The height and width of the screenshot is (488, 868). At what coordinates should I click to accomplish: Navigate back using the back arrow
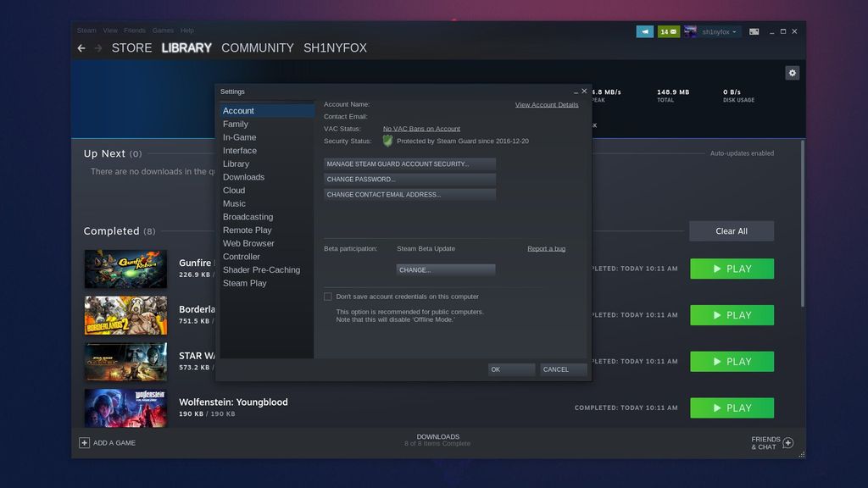tap(81, 48)
